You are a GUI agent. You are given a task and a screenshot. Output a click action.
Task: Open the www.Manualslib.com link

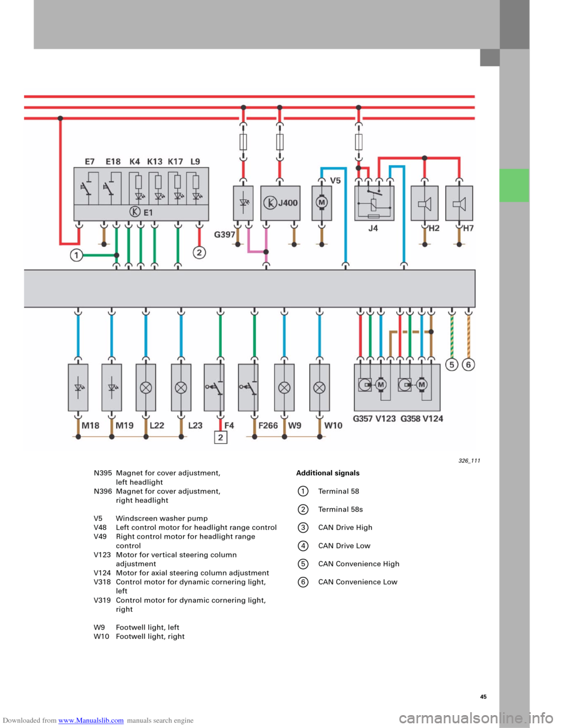click(91, 720)
